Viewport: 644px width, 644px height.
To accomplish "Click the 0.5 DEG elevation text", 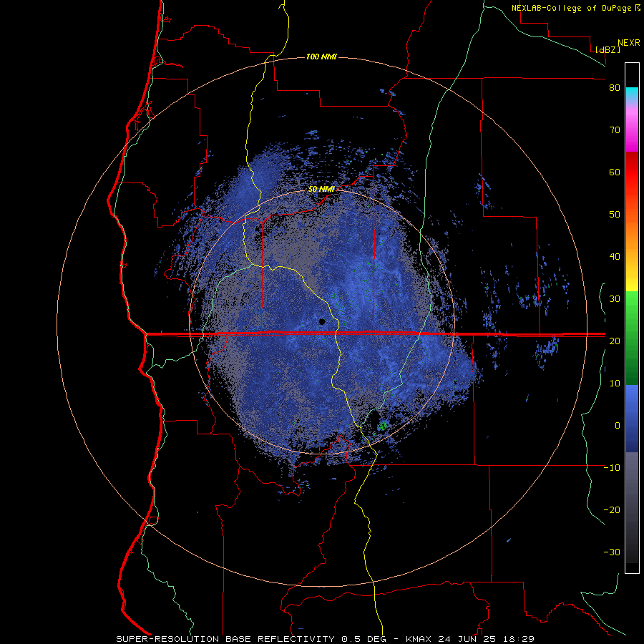I will pos(366,639).
